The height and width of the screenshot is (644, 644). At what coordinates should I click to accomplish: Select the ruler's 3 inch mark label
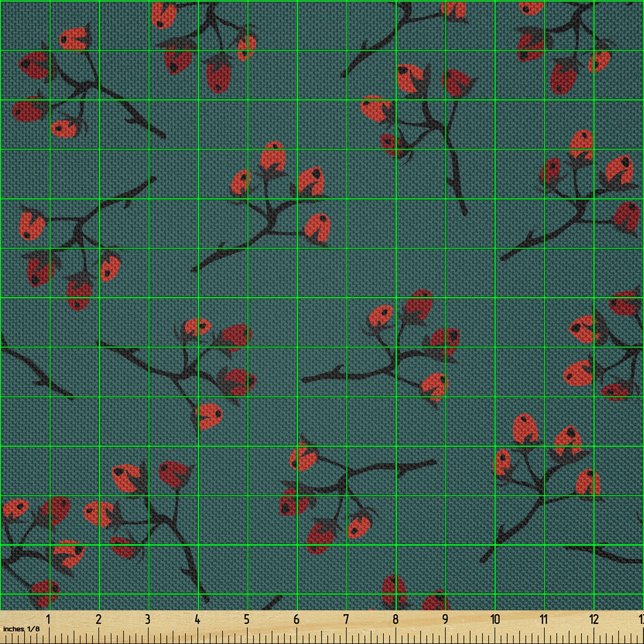(x=148, y=619)
